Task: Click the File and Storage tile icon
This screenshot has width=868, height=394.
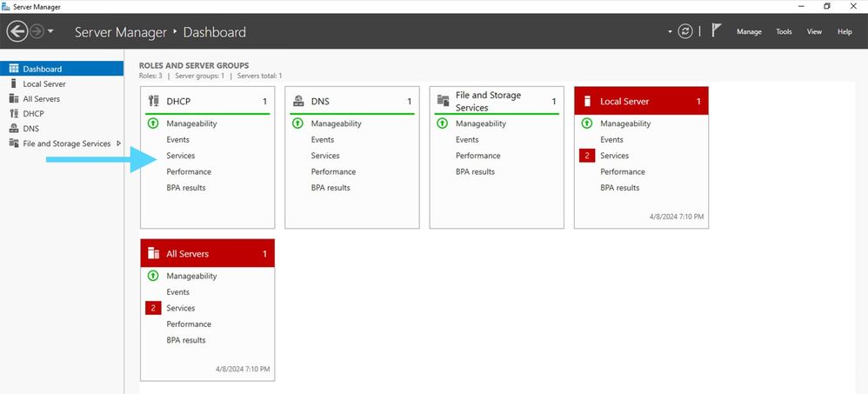Action: (443, 100)
